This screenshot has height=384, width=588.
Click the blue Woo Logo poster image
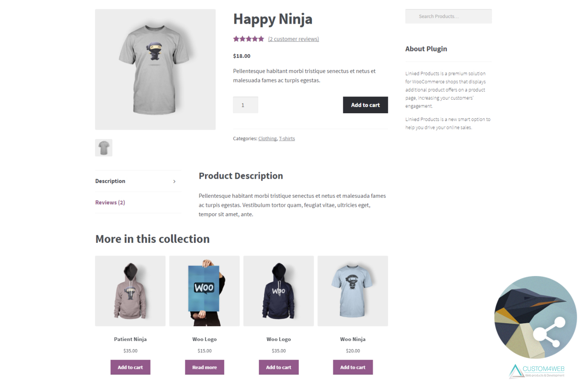pyautogui.click(x=205, y=291)
